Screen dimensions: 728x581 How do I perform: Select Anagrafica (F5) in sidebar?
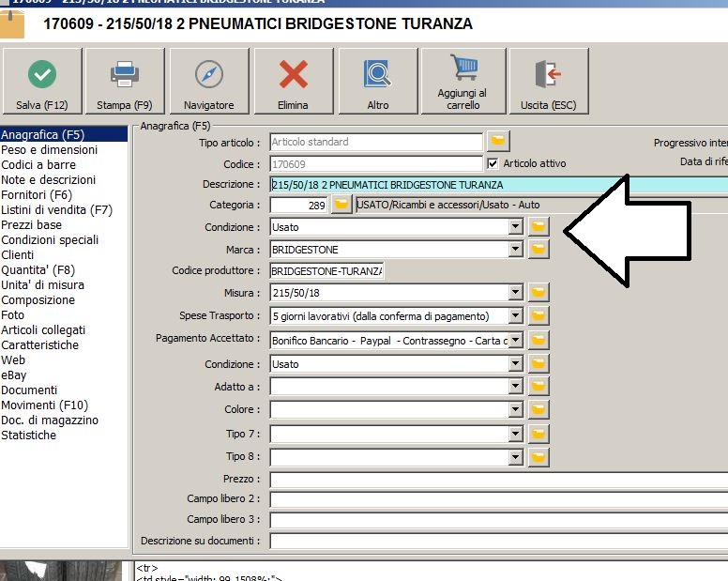(64, 134)
